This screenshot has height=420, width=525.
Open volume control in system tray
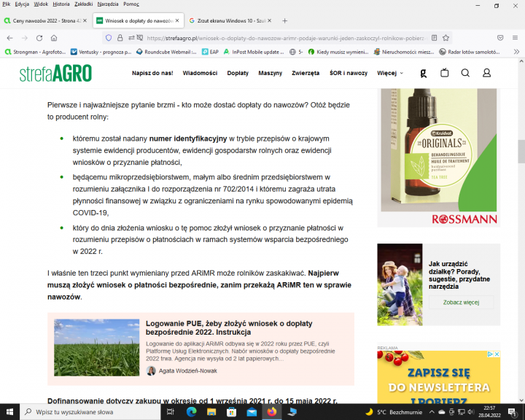(x=471, y=412)
